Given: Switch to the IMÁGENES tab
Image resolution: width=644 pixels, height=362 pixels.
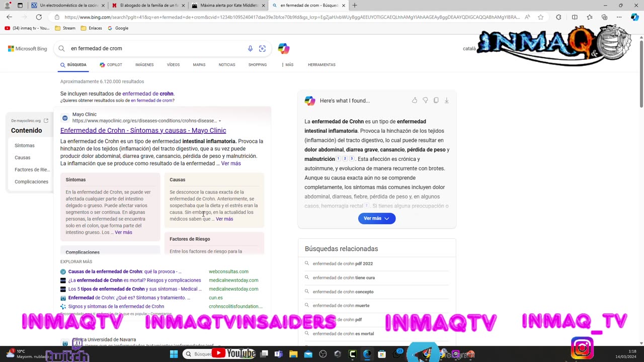Looking at the screenshot, I should click(x=144, y=65).
